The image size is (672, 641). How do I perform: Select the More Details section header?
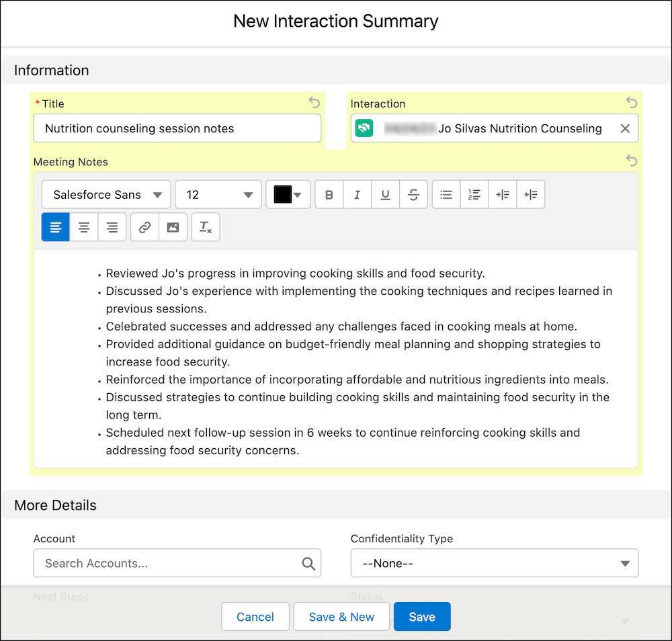(x=55, y=505)
